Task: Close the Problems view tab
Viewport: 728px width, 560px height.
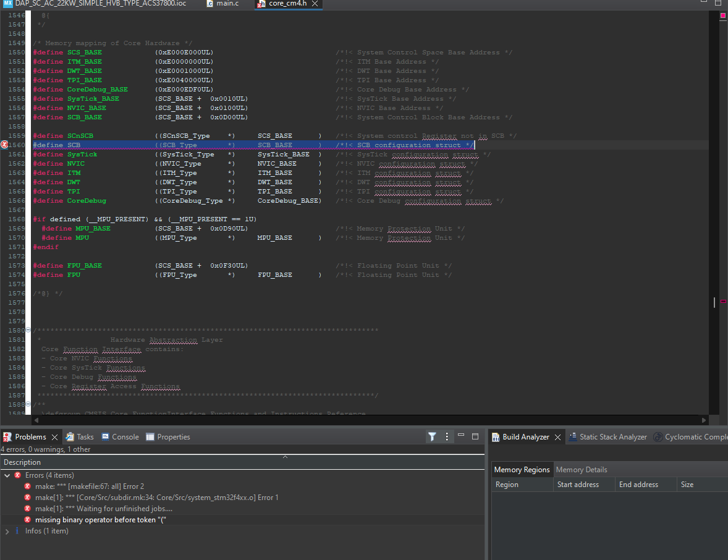Action: 54,437
